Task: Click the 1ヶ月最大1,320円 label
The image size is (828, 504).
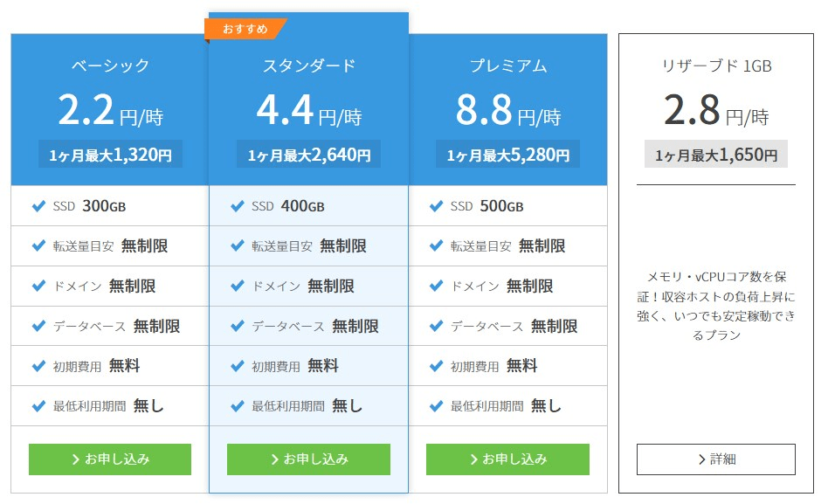Action: click(110, 155)
